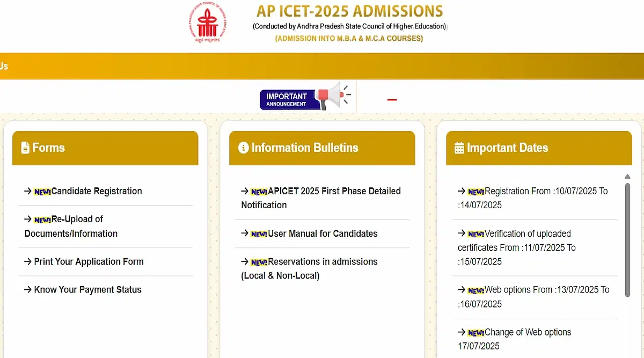Viewport: 644px width, 358px height.
Task: Click the Change of Web options 17/07/2025 entry
Action: click(514, 339)
